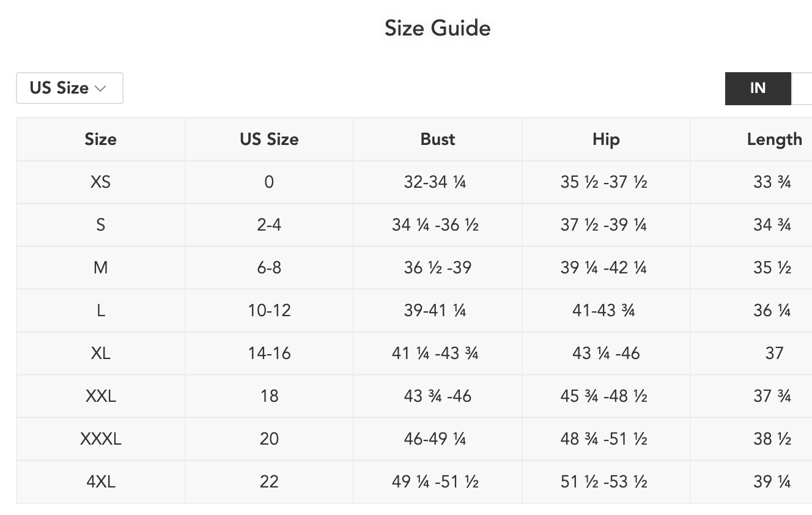Screen dimensions: 812x515
Task: Select the XL size row label
Action: point(100,354)
